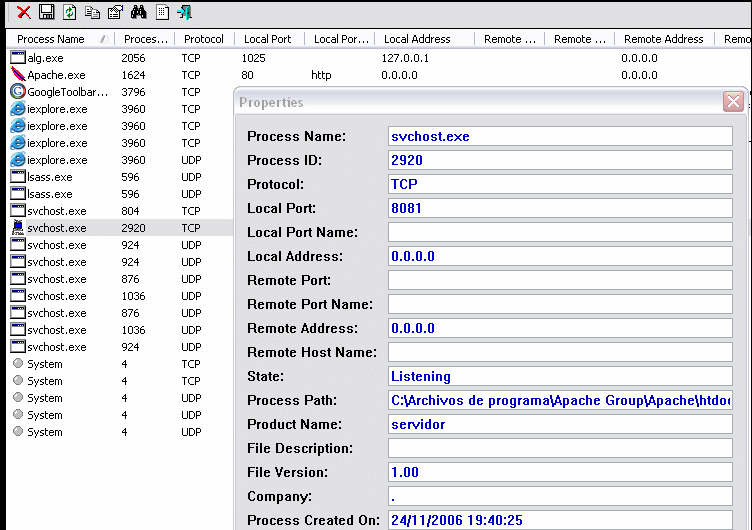
Task: Click the empty Local Port Name field
Action: (x=560, y=232)
